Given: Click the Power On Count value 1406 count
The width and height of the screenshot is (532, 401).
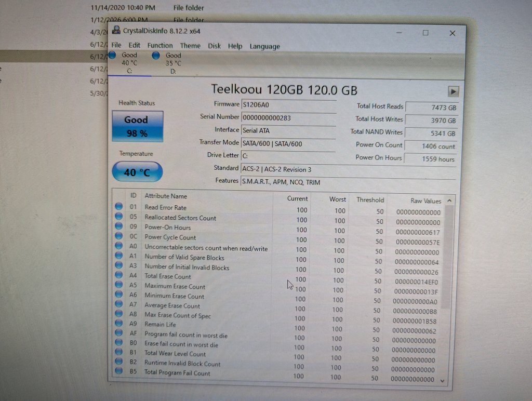Looking at the screenshot, I should click(x=430, y=146).
